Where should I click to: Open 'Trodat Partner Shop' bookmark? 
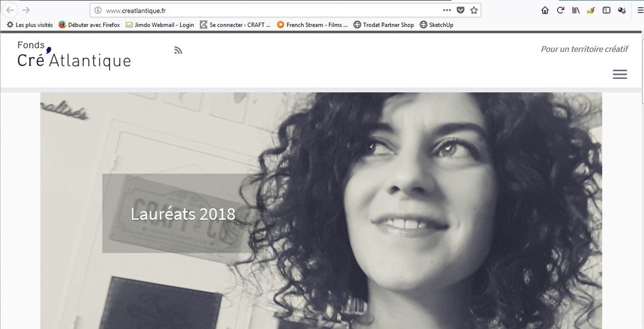click(x=383, y=24)
